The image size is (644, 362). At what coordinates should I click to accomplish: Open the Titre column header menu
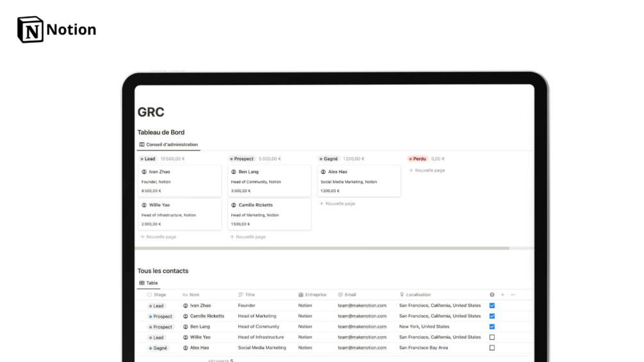(247, 295)
